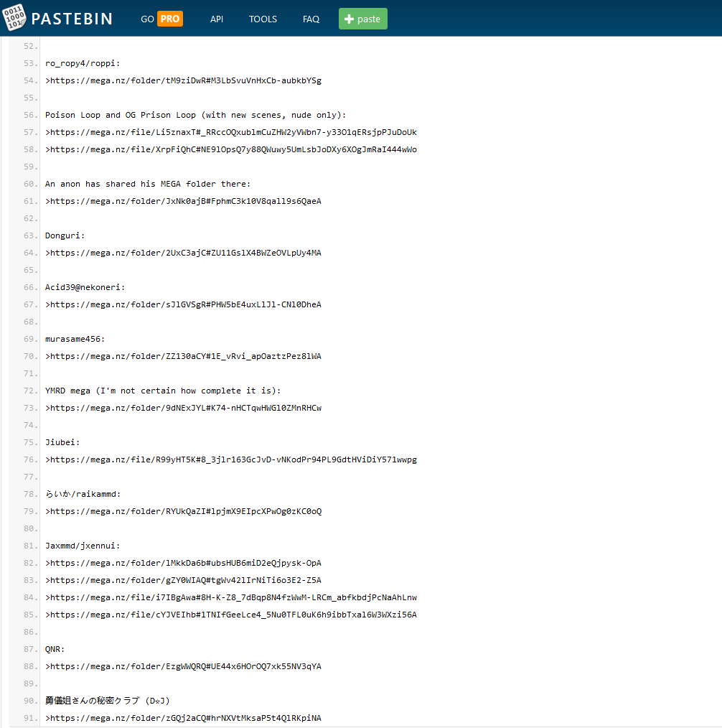
Task: Open the TOOLS menu item
Action: (x=263, y=19)
